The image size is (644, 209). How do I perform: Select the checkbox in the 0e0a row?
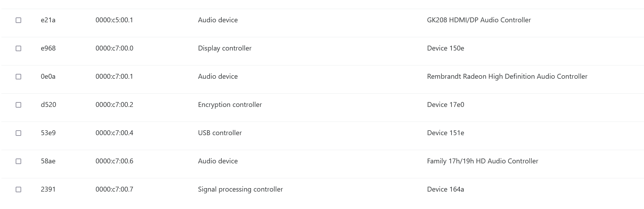(x=18, y=77)
